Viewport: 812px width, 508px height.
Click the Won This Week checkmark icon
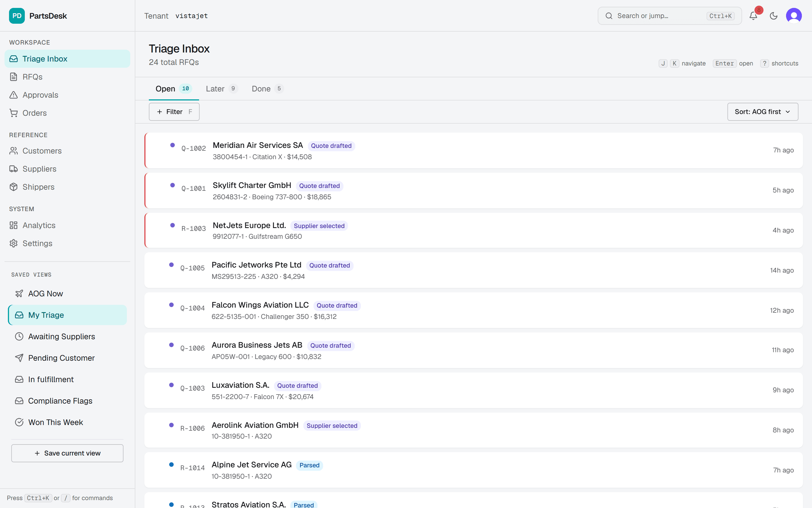19,422
